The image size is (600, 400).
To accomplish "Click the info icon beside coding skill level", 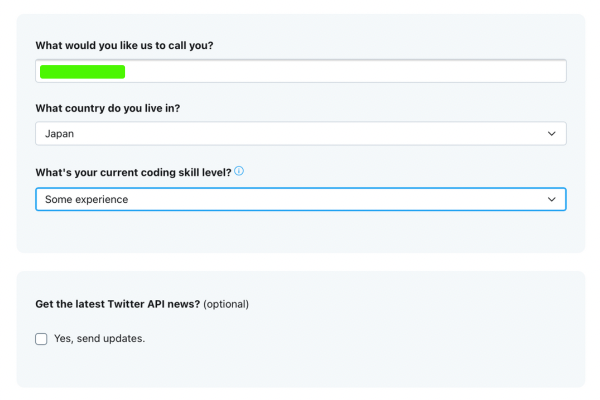I will [x=239, y=171].
